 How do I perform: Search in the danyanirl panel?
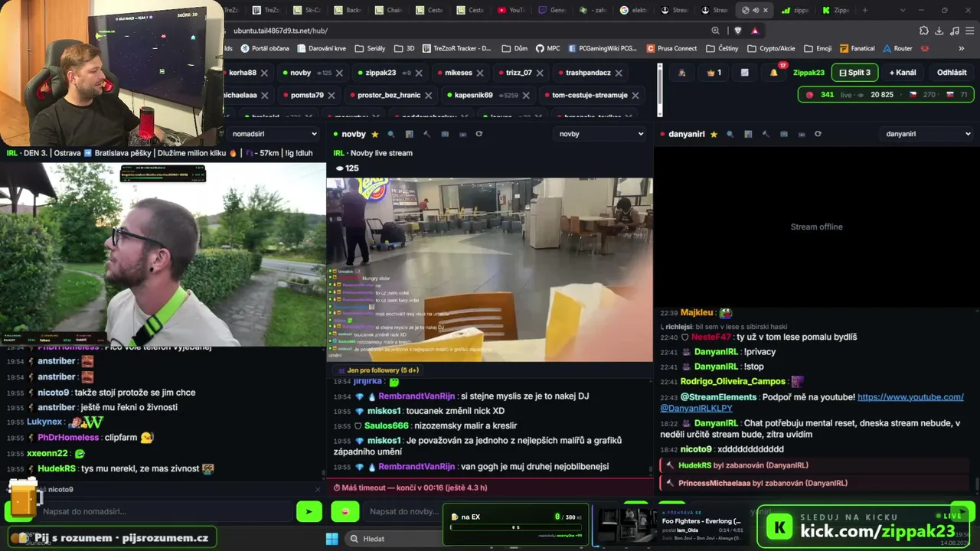pyautogui.click(x=730, y=134)
